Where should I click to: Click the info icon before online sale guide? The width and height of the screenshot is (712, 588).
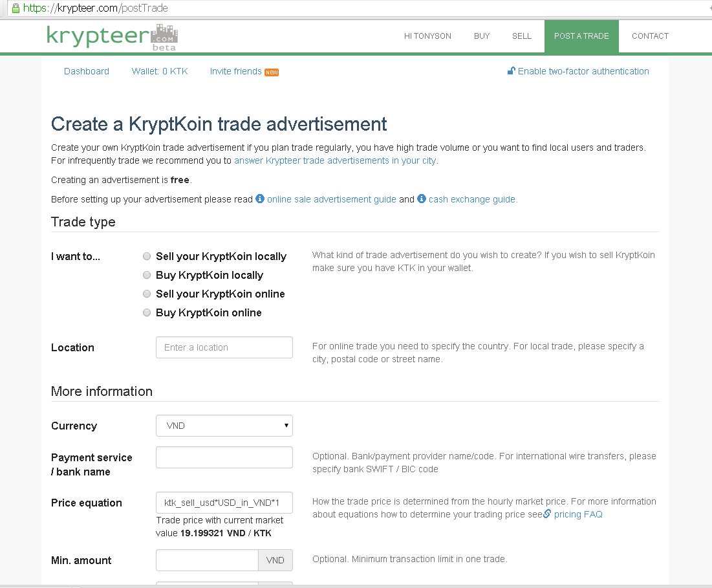point(260,199)
